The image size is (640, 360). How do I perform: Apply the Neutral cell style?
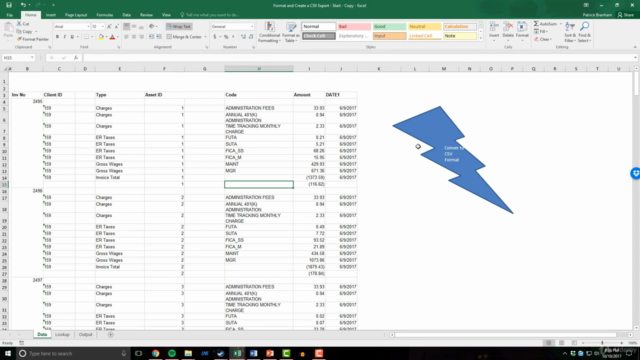pos(424,27)
